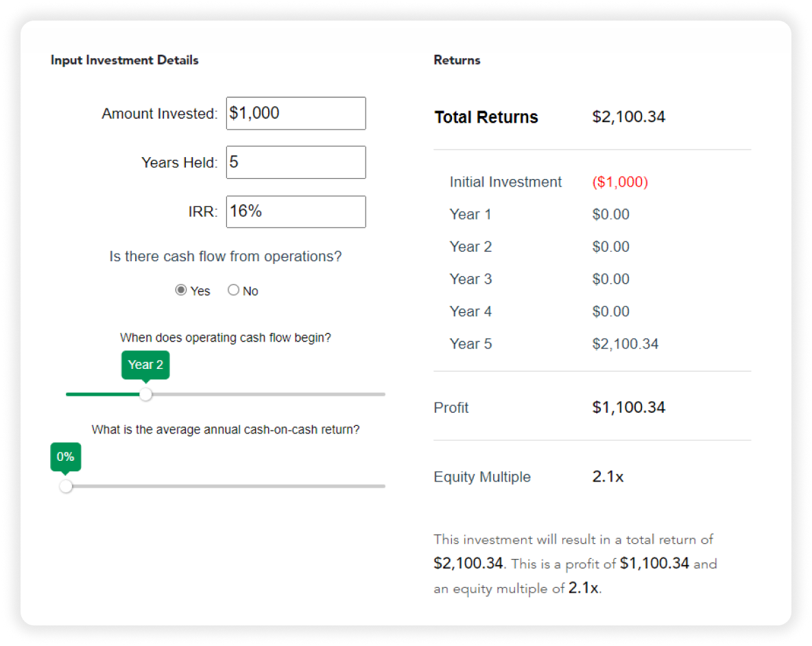Image resolution: width=812 pixels, height=646 pixels.
Task: Click the Year 2 slider handle
Action: [x=145, y=394]
